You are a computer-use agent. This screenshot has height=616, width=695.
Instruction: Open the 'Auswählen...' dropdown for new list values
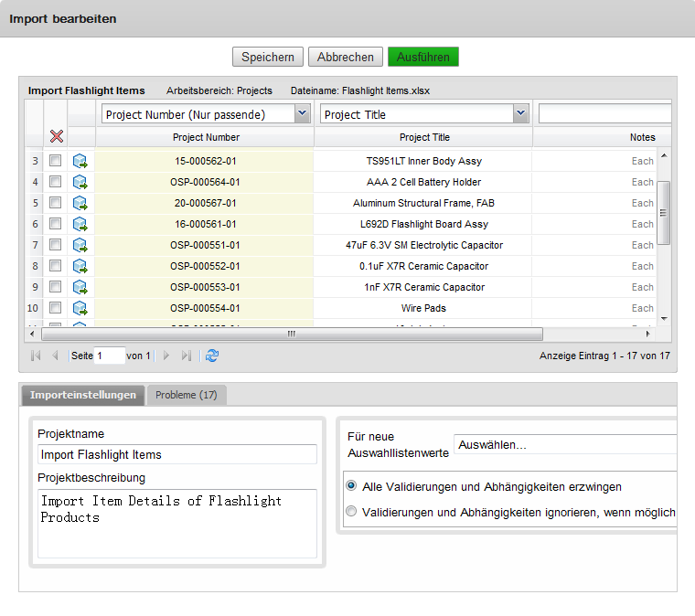(x=565, y=444)
